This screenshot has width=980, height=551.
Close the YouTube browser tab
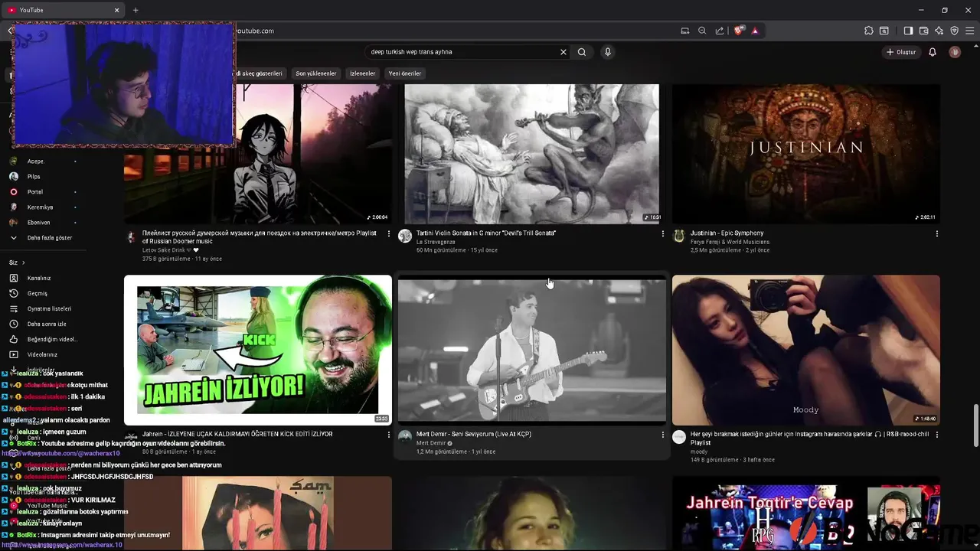pos(117,10)
